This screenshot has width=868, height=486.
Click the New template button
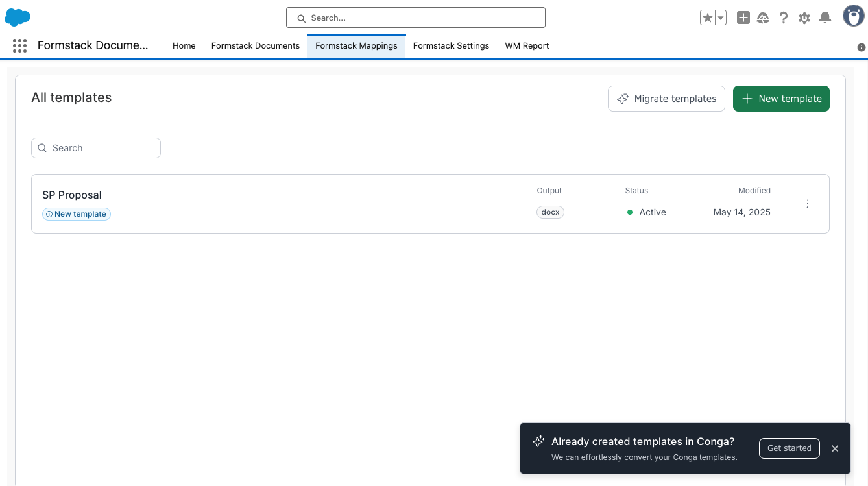(x=781, y=99)
